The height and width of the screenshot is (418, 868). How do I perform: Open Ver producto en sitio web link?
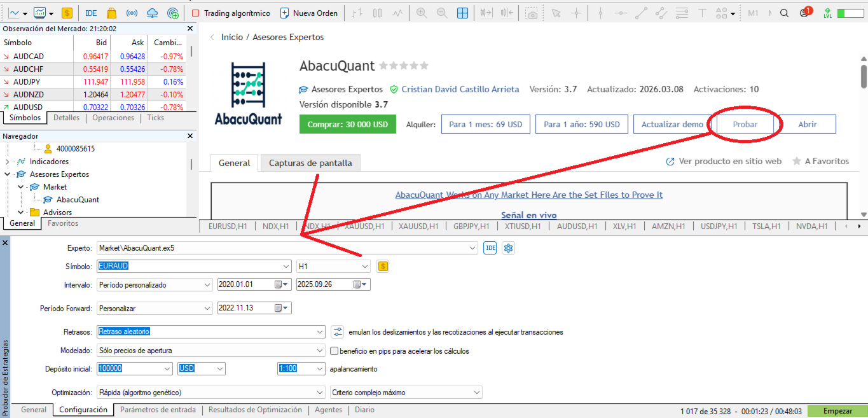pos(724,162)
